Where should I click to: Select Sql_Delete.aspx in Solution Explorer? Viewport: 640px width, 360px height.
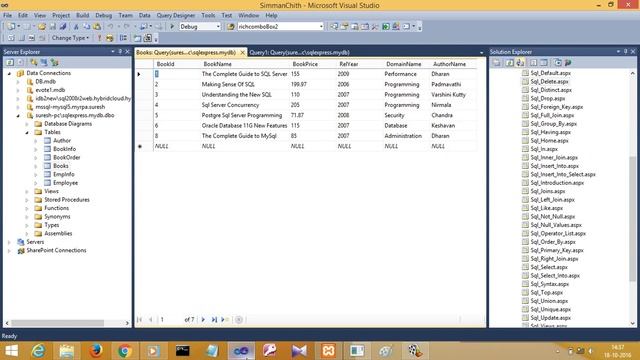coord(549,82)
